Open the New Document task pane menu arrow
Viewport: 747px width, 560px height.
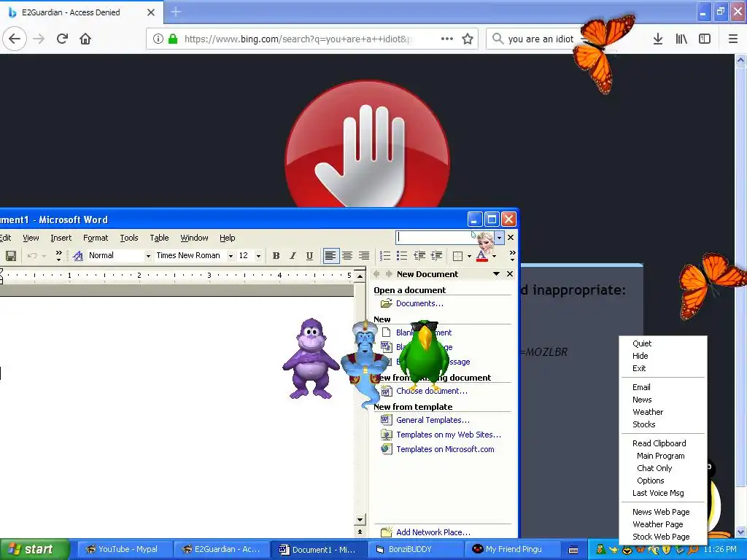pos(496,274)
